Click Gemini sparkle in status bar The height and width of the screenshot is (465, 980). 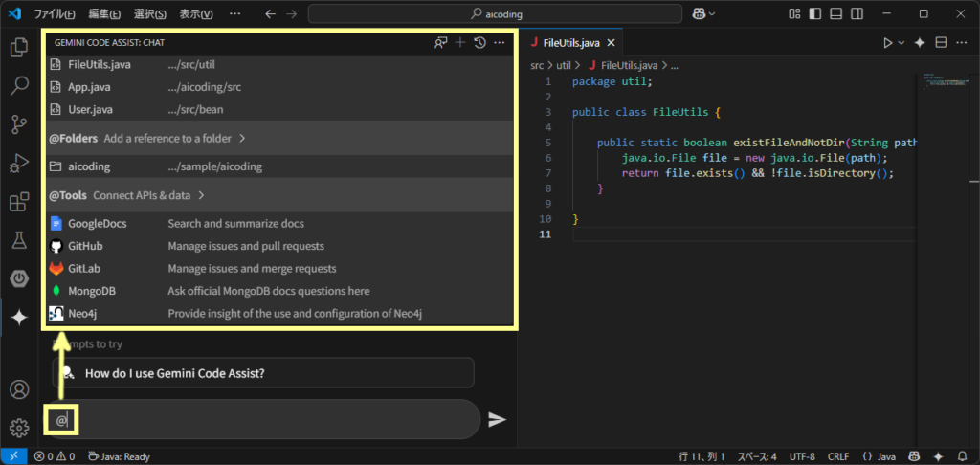[x=938, y=457]
